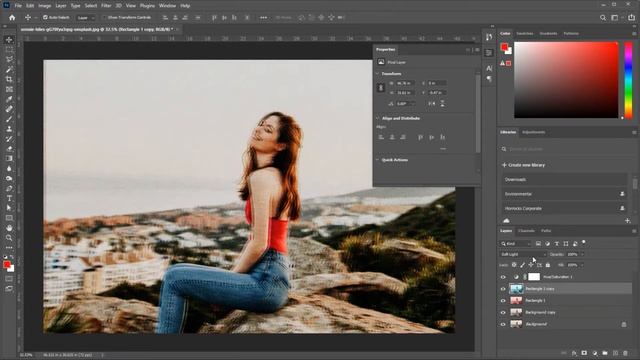This screenshot has height=360, width=640.
Task: Open the Downloads library
Action: point(564,180)
